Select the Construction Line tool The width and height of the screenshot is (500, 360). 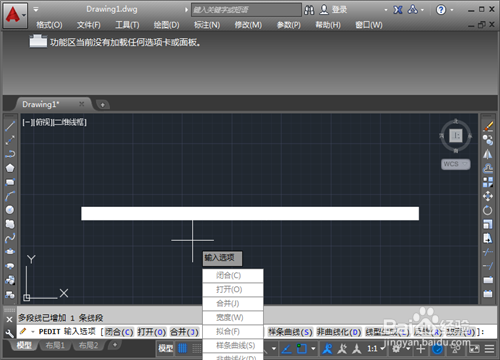click(x=10, y=140)
